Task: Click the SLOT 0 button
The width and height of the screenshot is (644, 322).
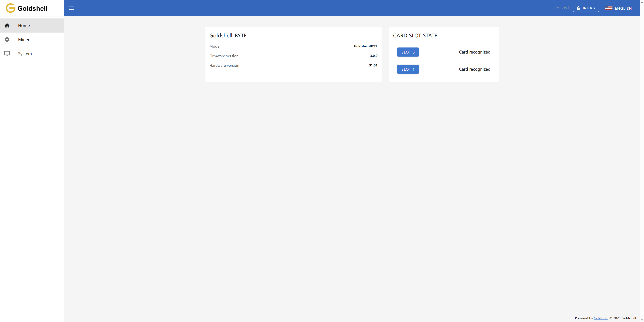Action: point(408,52)
